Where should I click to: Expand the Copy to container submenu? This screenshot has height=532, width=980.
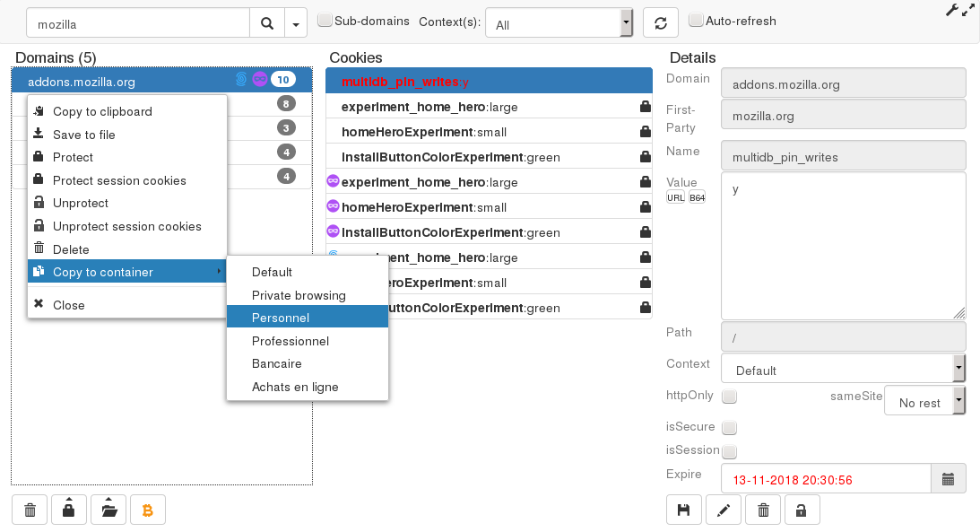coord(127,272)
